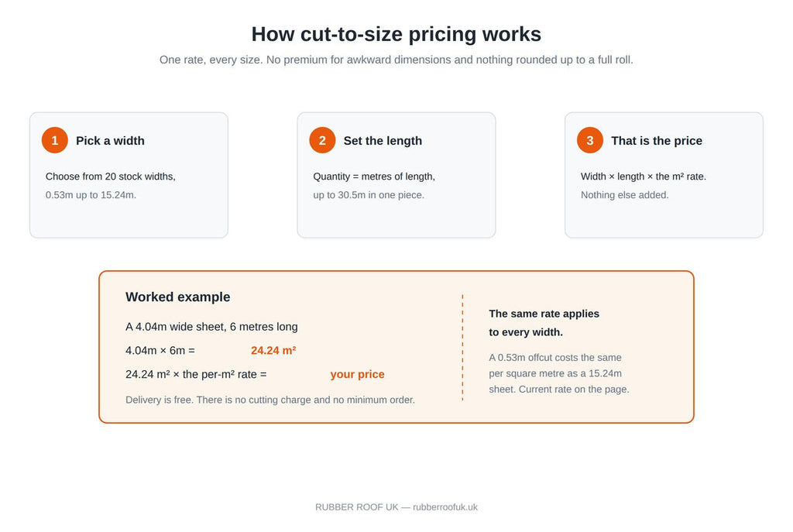Click the rubberroofuk.uk footer text
Image resolution: width=793 pixels, height=532 pixels.
pyautogui.click(x=445, y=506)
